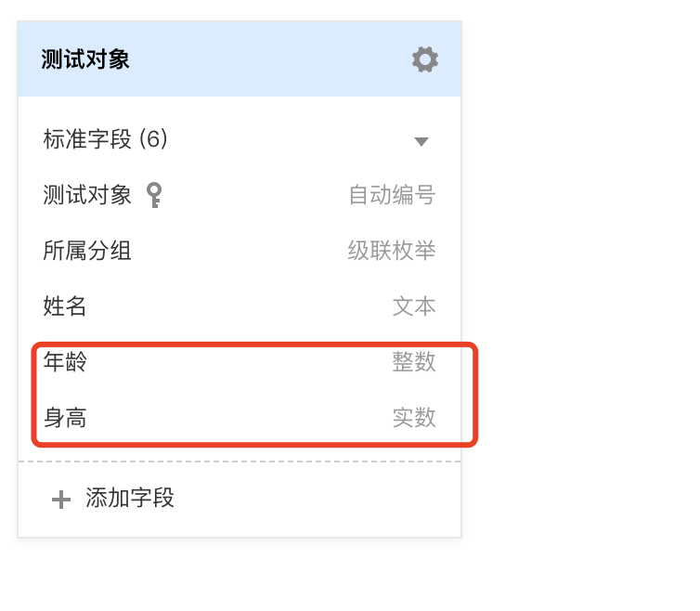Select the 测试对象 field row
700x611 pixels.
(x=240, y=195)
